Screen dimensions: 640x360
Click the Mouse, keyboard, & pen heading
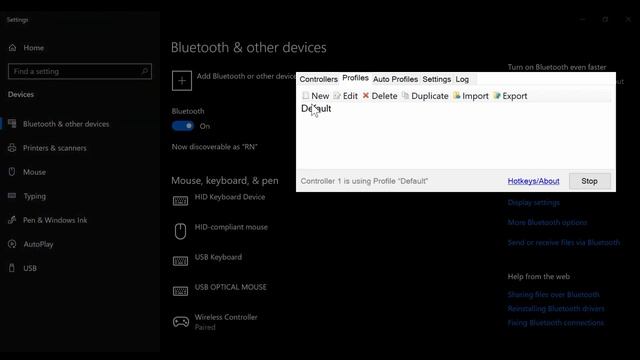225,180
